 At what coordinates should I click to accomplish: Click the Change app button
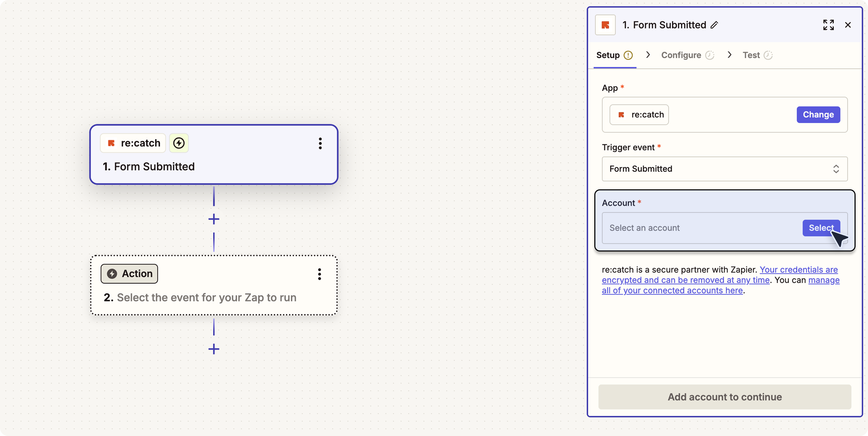818,114
